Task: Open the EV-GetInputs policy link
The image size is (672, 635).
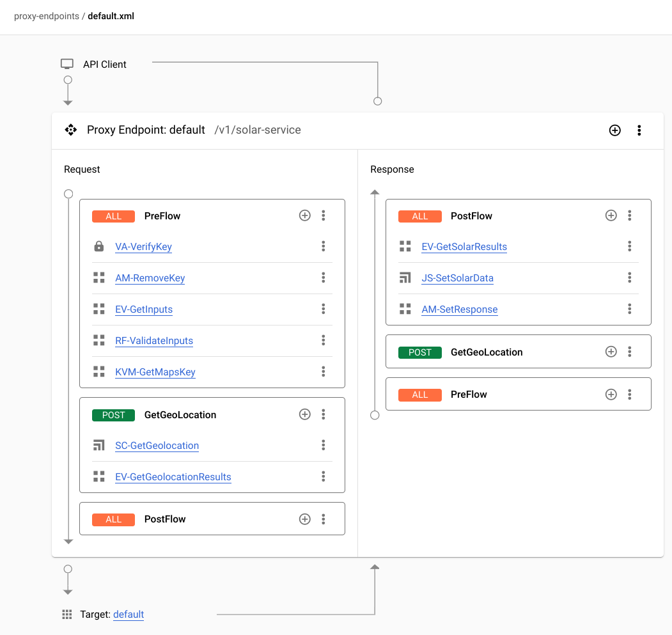Action: click(x=144, y=309)
